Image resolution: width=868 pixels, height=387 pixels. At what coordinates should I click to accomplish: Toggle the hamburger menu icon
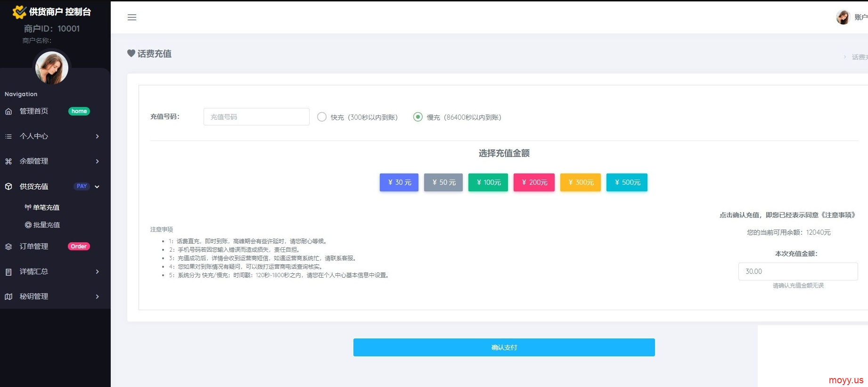[x=132, y=17]
